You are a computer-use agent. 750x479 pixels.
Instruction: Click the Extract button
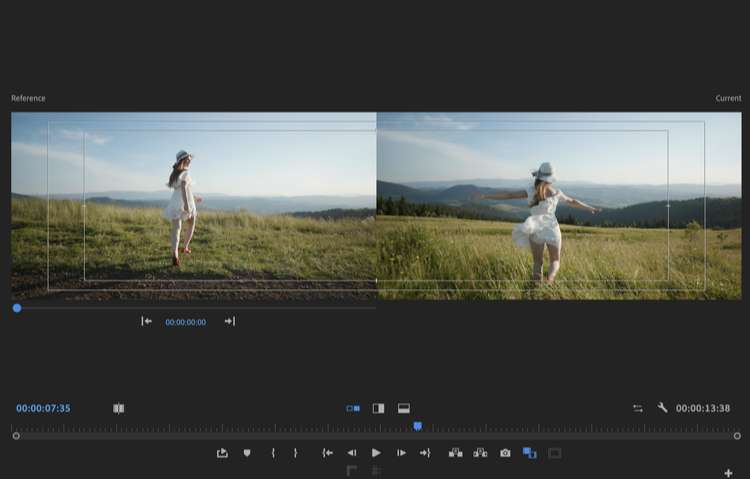(x=480, y=453)
